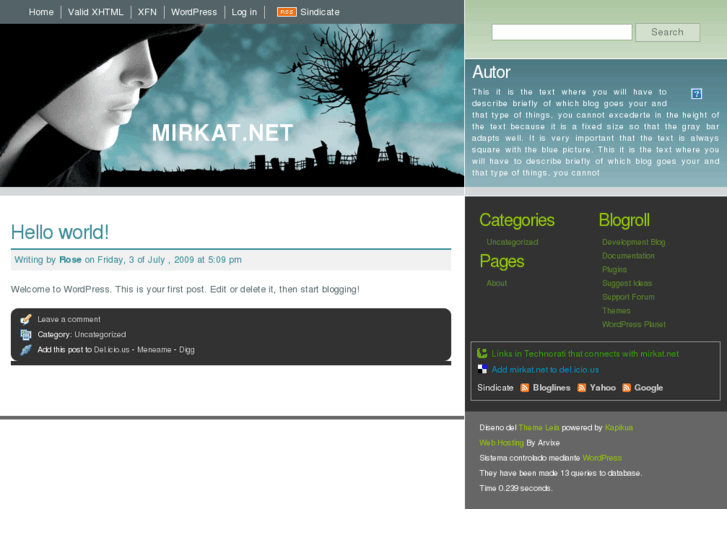
Task: Click the feed icon before Bloglines
Action: coord(524,388)
